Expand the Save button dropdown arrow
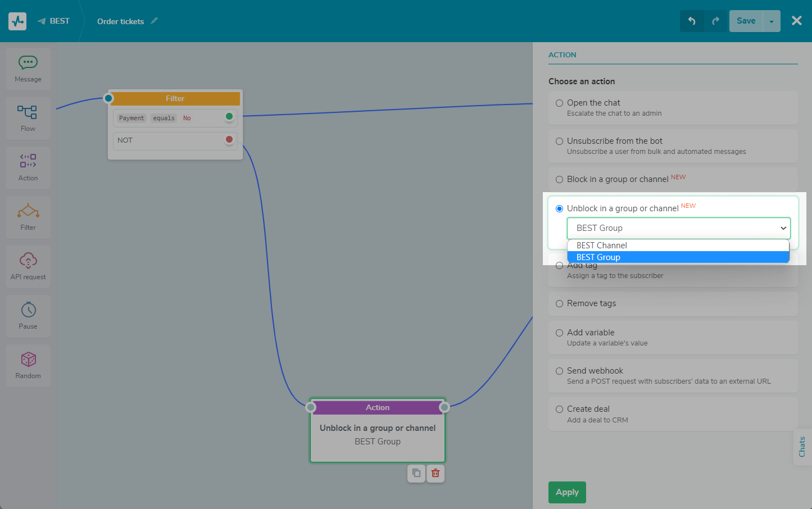The image size is (812, 509). click(771, 21)
